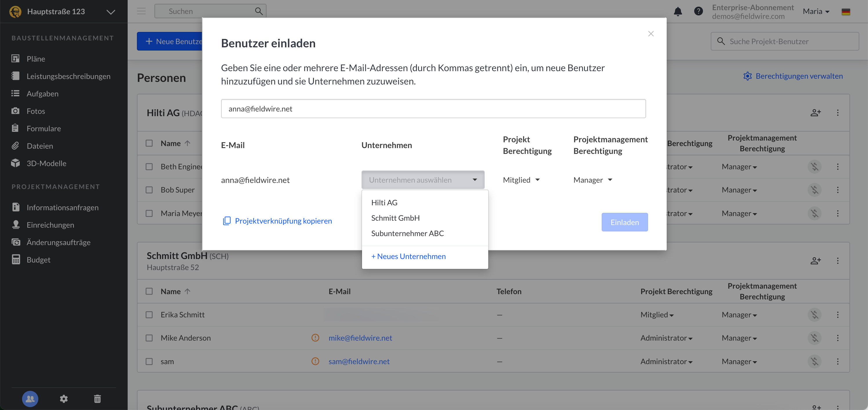The height and width of the screenshot is (410, 868).
Task: Check the box next to Erika Schmitt
Action: click(x=149, y=314)
